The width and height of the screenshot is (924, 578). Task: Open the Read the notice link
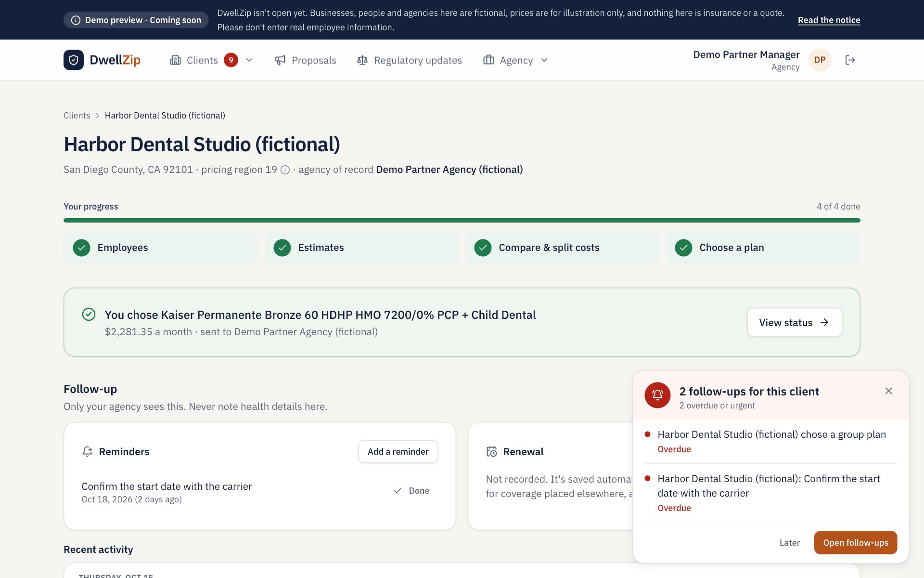pyautogui.click(x=829, y=20)
